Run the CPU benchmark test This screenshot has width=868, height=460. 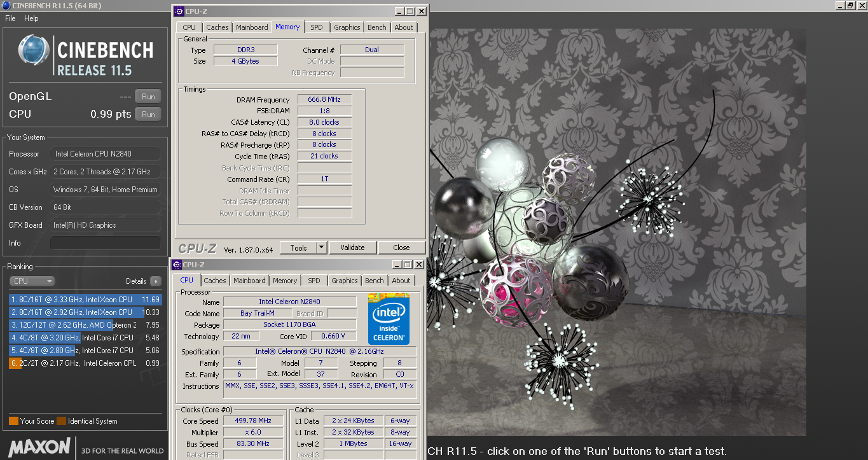coord(148,115)
